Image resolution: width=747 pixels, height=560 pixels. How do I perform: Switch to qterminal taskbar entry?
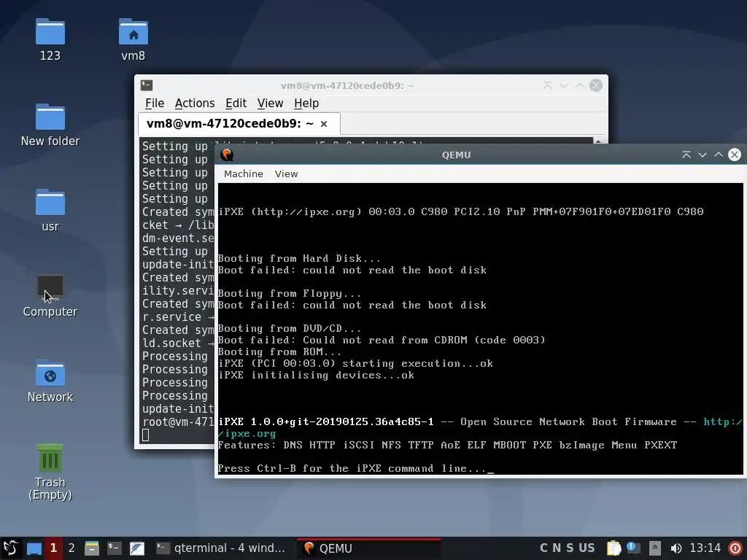click(220, 548)
